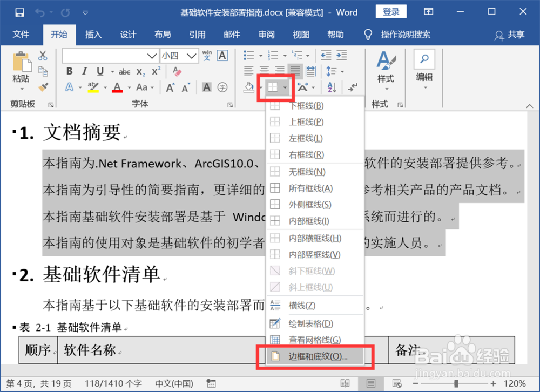Toggle italic formatting

tap(84, 71)
